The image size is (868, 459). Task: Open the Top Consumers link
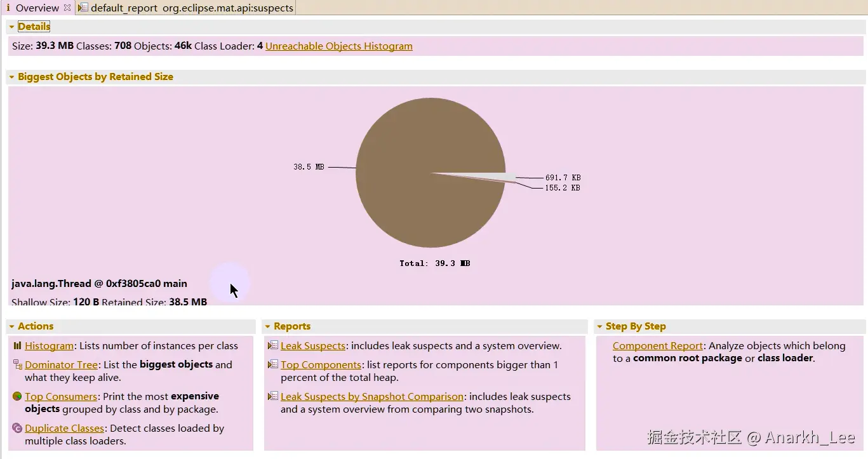point(61,396)
